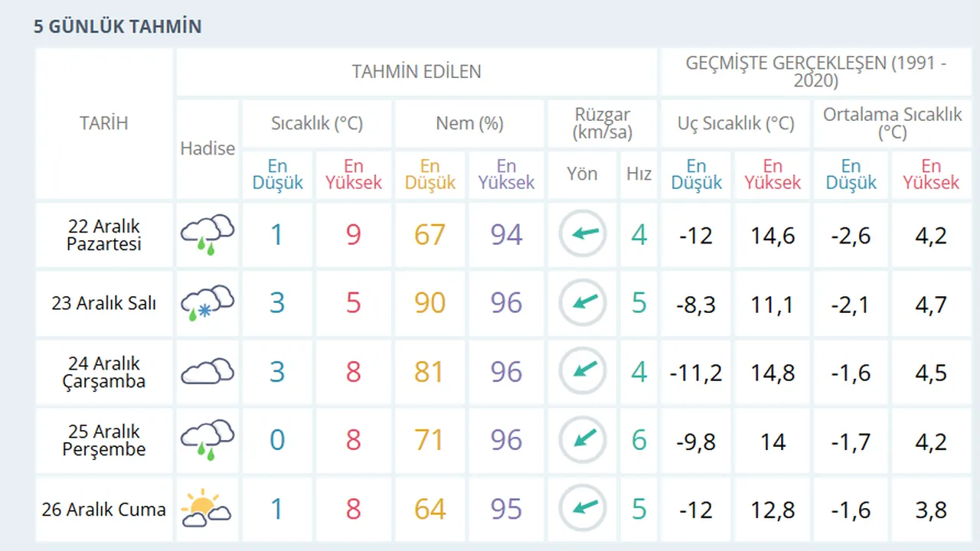Toggle the En Düşük temperature column sort

[x=277, y=174]
